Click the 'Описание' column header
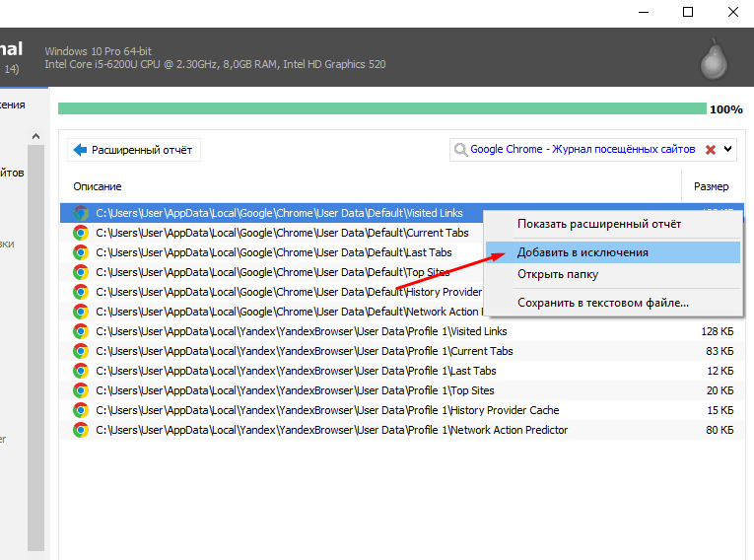This screenshot has width=754, height=560. (98, 186)
